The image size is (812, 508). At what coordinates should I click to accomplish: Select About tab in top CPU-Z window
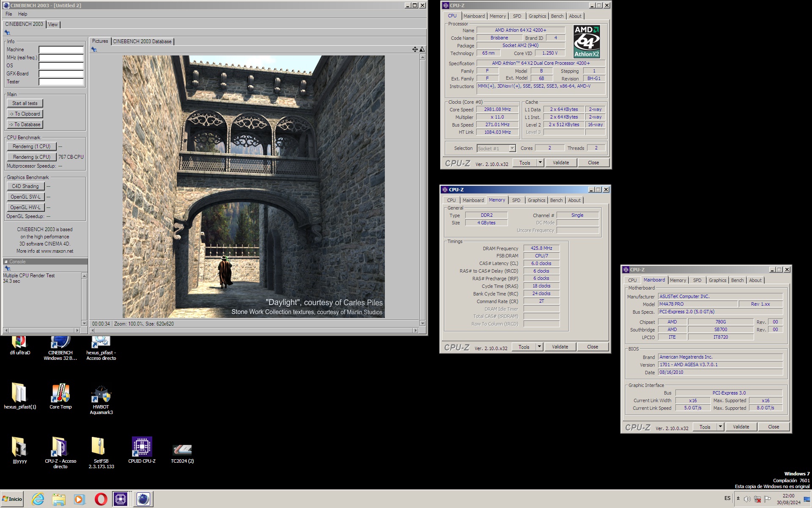tap(575, 16)
